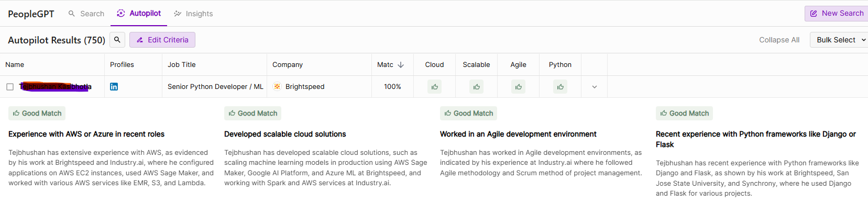Viewport: 868px width, 203px height.
Task: Click the magnifier icon beside Autopilot Results
Action: (117, 40)
